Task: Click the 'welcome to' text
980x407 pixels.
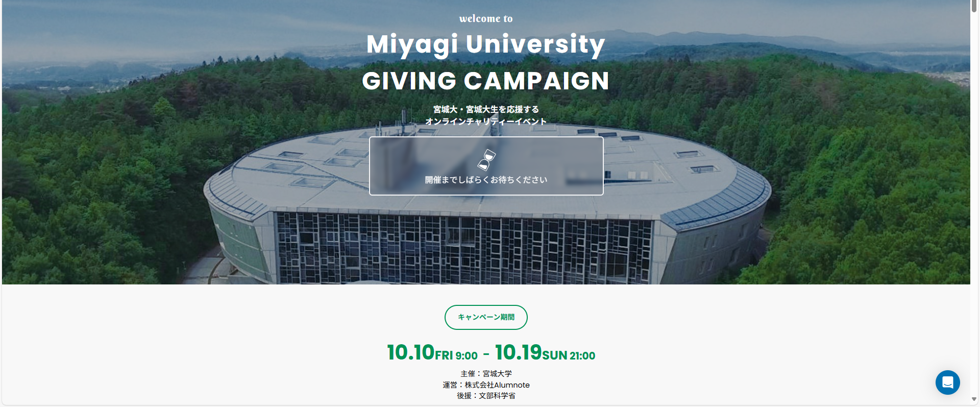Action: tap(486, 18)
